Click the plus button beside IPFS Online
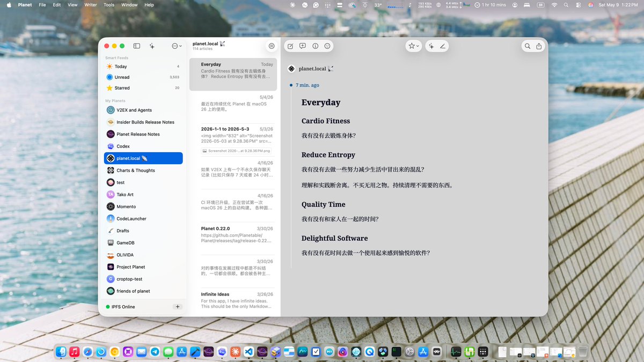The width and height of the screenshot is (644, 362). [x=178, y=307]
